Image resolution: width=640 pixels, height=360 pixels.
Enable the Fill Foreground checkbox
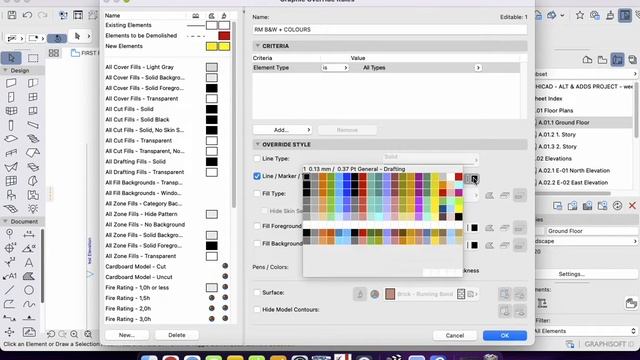[257, 226]
